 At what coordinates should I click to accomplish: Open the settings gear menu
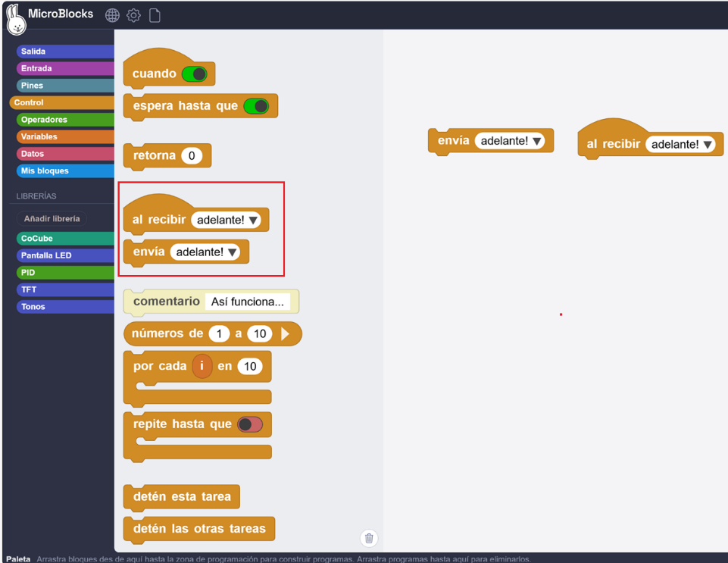tap(133, 15)
